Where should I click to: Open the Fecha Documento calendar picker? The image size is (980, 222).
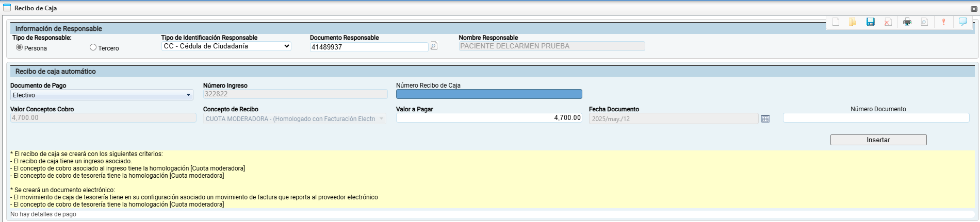click(x=765, y=119)
